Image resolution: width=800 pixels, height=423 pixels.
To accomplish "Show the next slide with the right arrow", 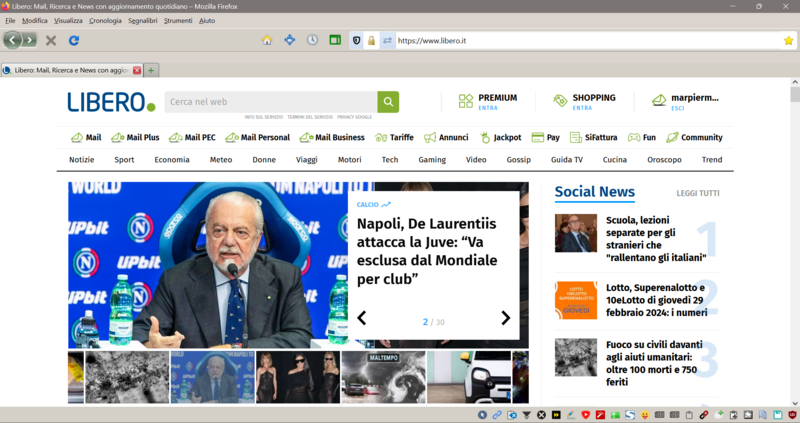I will pos(505,318).
